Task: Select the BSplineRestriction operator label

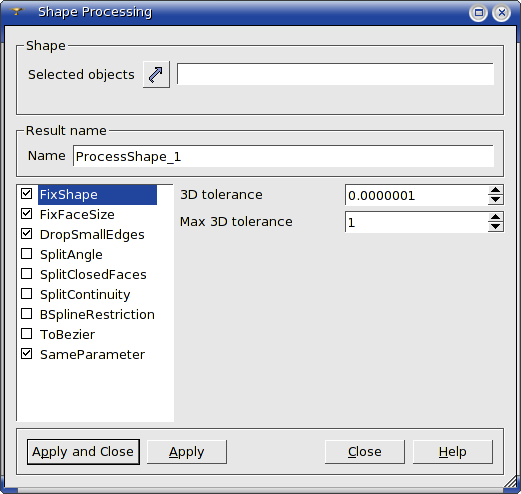Action: pos(97,315)
